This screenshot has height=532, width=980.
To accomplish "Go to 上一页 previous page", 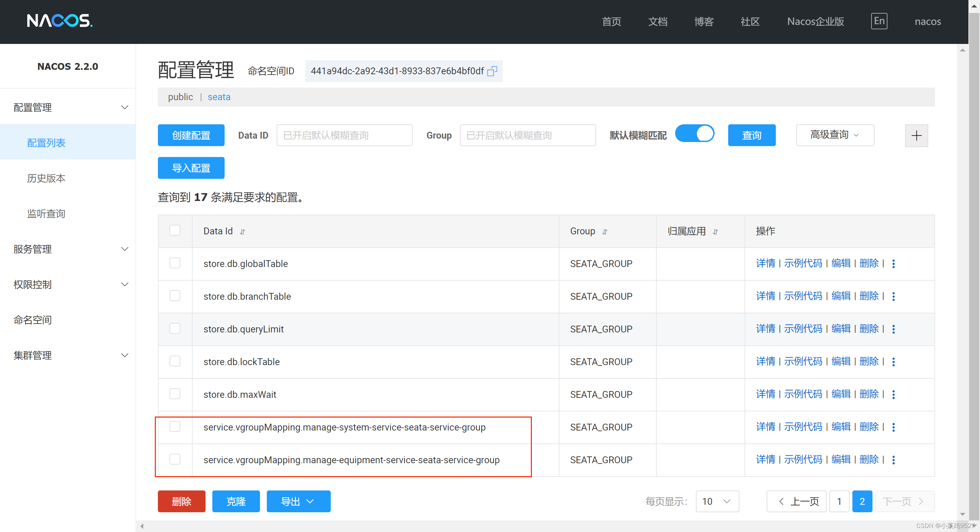I will 796,501.
